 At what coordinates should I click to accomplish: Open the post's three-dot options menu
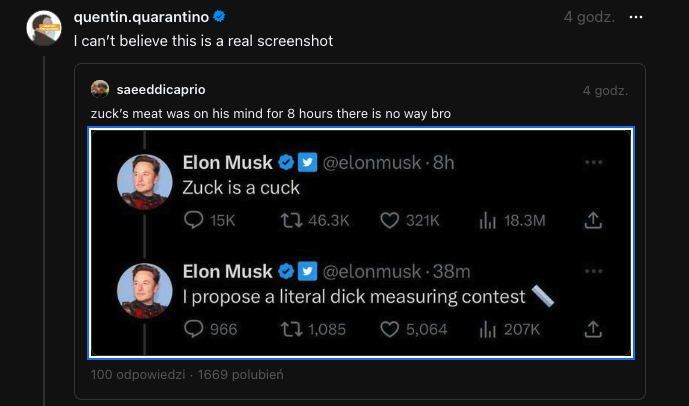click(x=637, y=17)
